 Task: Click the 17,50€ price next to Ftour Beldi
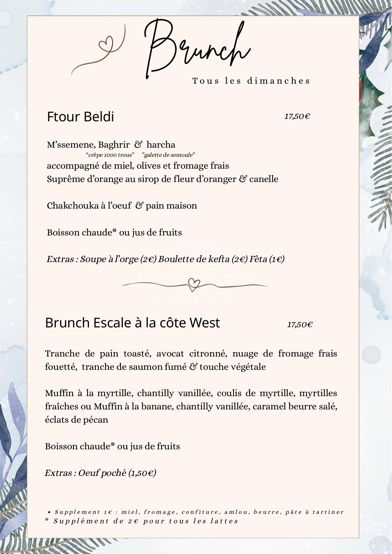pyautogui.click(x=297, y=116)
